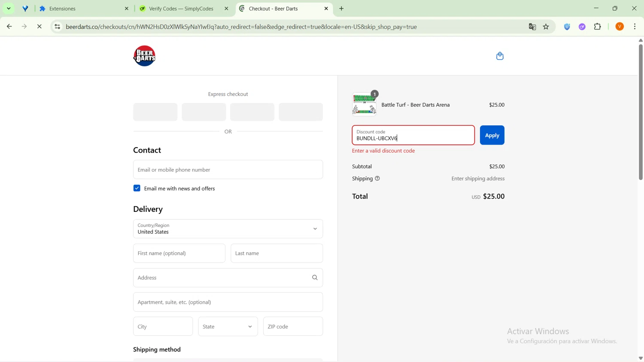Click the total USD $25.00 amount
The width and height of the screenshot is (644, 362).
pos(488,196)
